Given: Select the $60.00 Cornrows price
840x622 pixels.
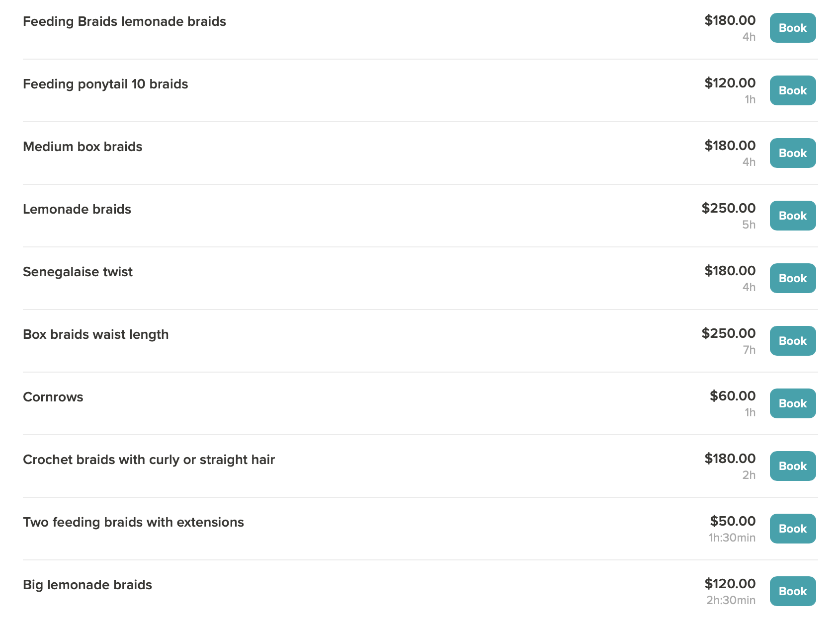Looking at the screenshot, I should (733, 396).
